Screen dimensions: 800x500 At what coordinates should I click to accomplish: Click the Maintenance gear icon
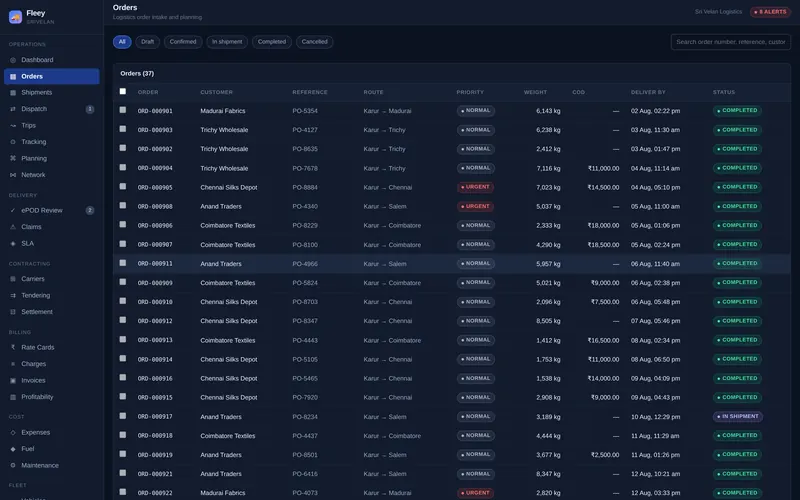(13, 465)
